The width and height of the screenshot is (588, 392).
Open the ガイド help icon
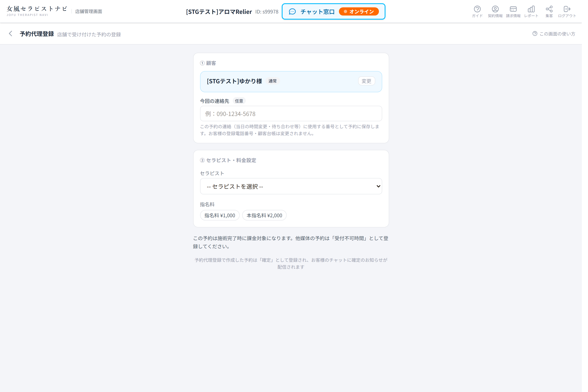click(x=482, y=11)
